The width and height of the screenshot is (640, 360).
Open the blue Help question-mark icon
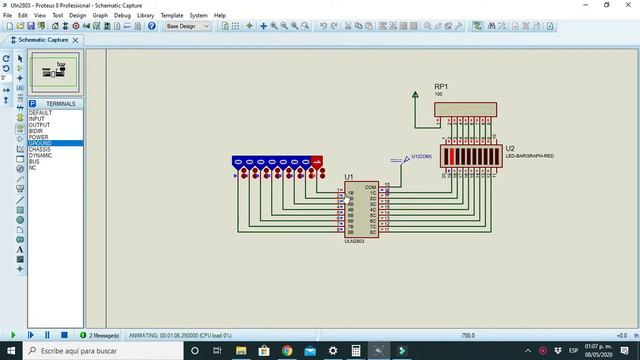[151, 26]
